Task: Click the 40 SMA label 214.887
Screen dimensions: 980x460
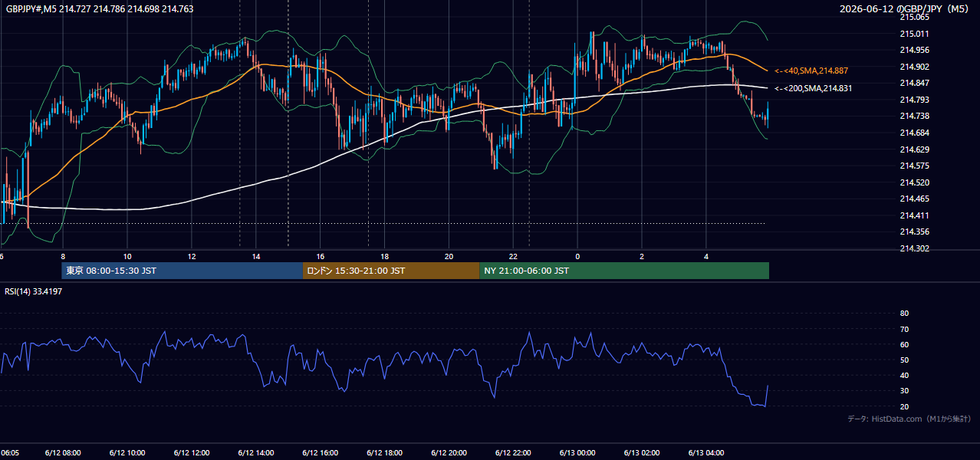Action: (811, 71)
